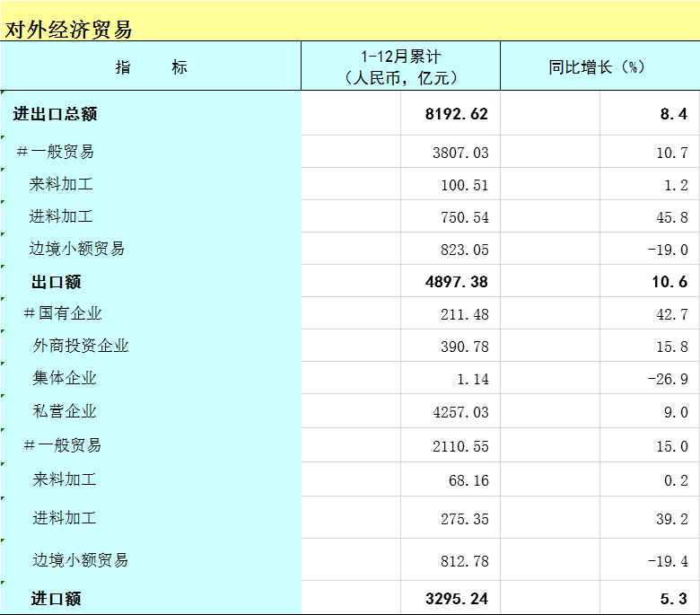Click the 对外经济贸易 title cell

coord(69,29)
